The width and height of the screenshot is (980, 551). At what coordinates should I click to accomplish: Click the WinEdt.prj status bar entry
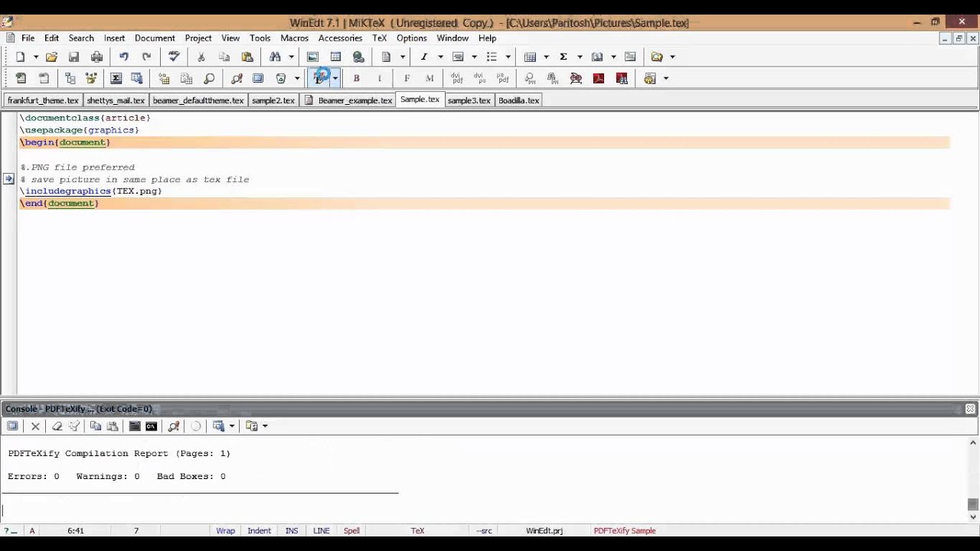coord(544,530)
